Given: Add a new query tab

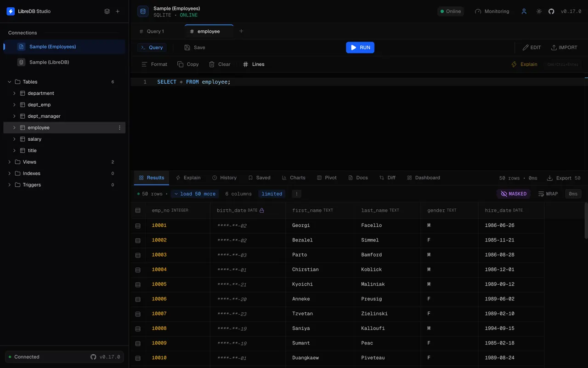Looking at the screenshot, I should coord(241,31).
